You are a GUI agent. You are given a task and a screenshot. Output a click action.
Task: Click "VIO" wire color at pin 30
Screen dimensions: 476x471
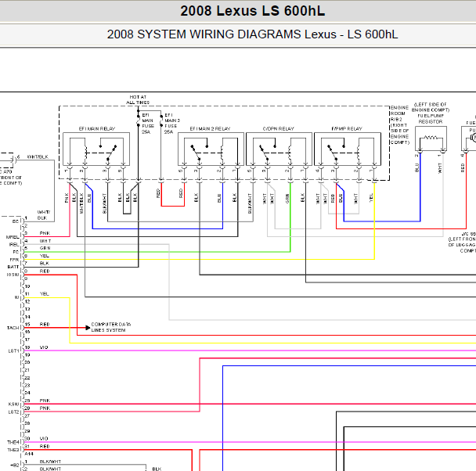click(44, 439)
